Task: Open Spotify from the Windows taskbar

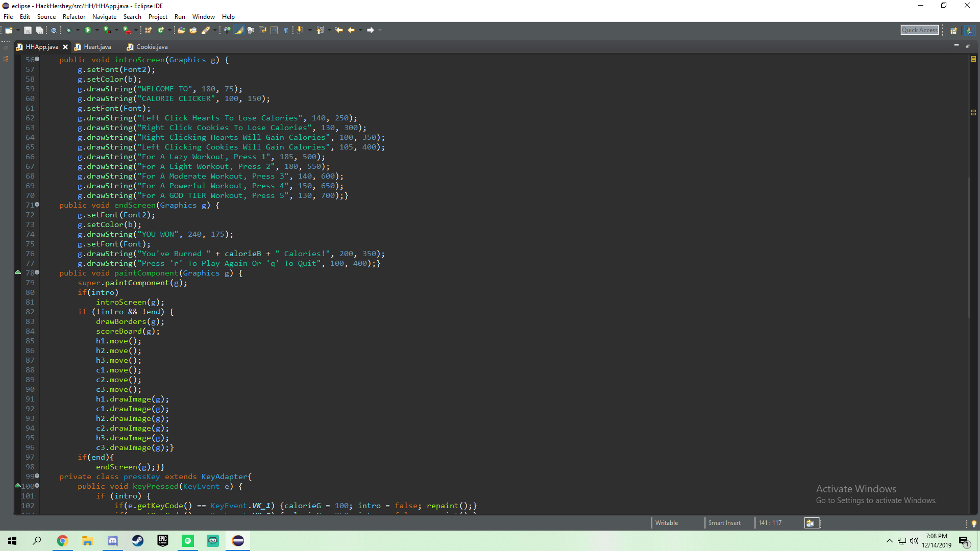Action: [188, 541]
